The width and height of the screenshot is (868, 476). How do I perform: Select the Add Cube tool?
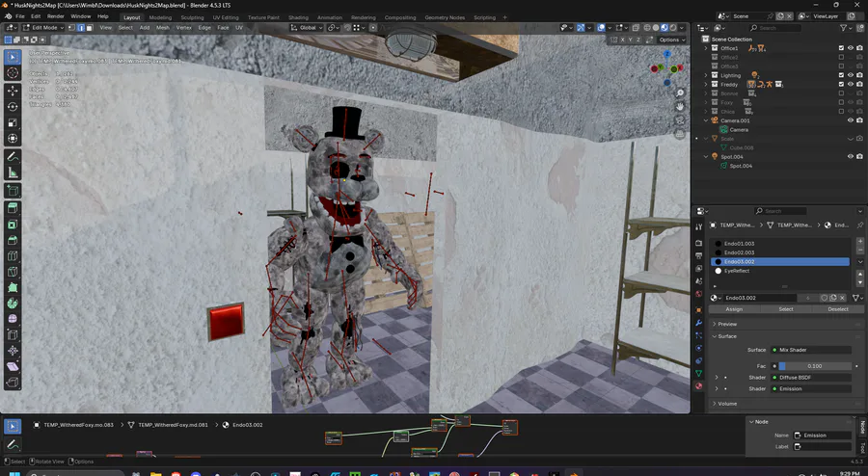point(13,192)
